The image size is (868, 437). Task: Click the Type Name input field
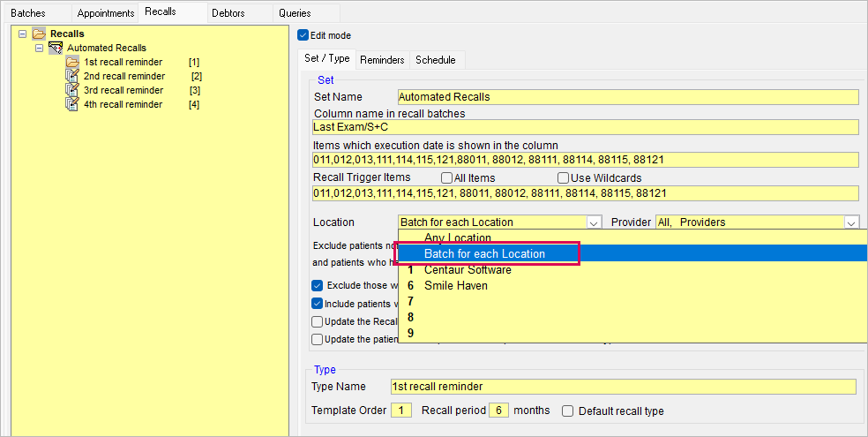pos(624,387)
